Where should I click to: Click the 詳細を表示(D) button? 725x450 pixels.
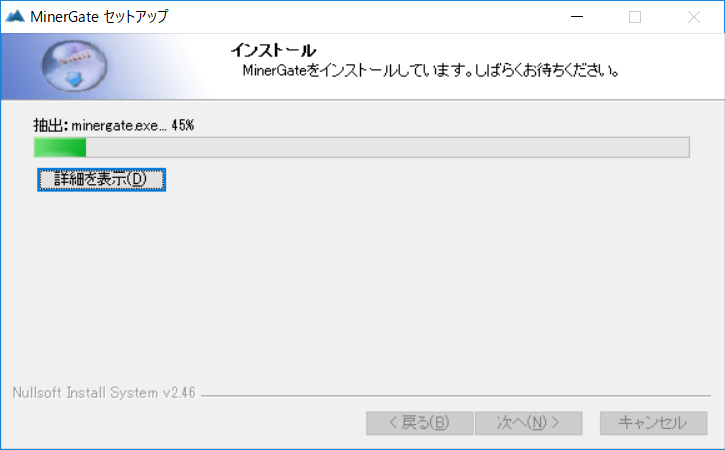tap(101, 179)
